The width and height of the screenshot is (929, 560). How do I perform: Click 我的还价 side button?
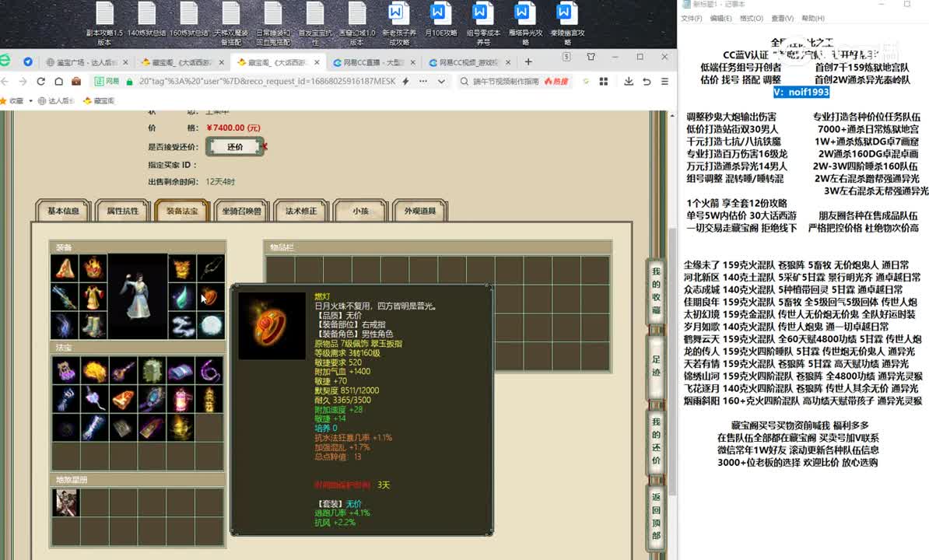click(656, 441)
